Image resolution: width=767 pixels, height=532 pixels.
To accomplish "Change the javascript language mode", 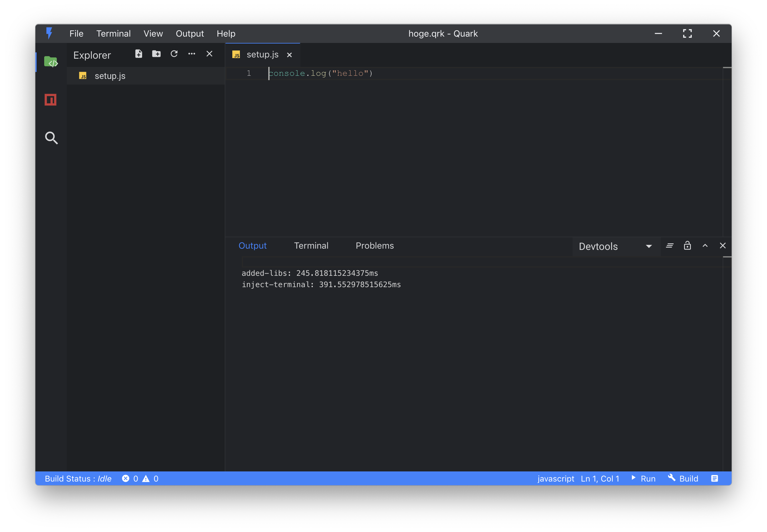I will tap(556, 478).
